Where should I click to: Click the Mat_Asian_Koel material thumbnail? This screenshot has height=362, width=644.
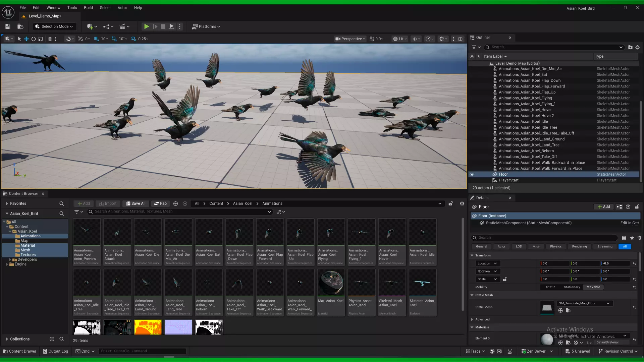[331, 283]
